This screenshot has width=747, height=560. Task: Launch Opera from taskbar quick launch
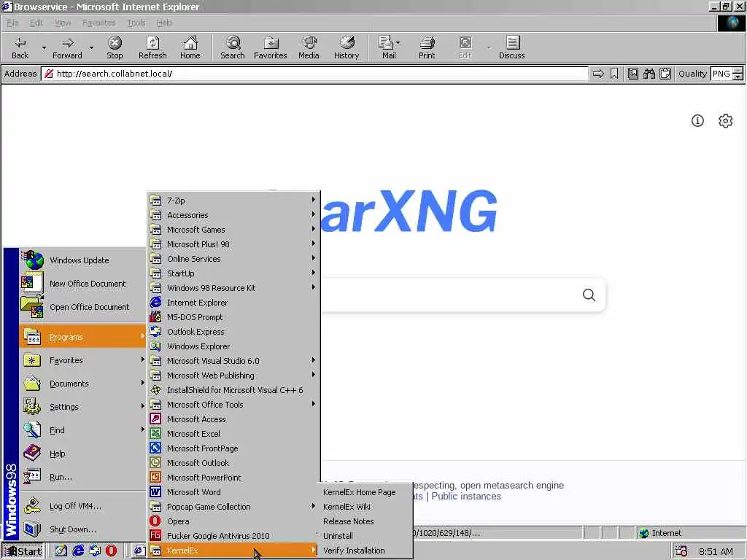[111, 551]
